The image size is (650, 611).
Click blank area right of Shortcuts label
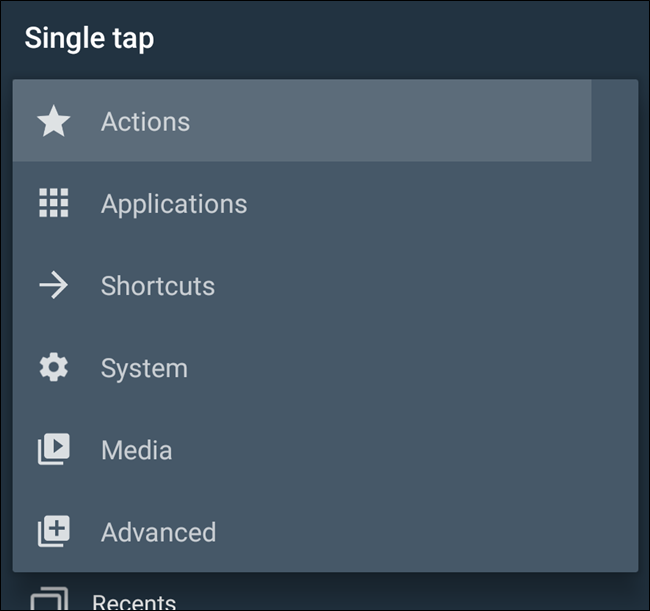click(420, 286)
